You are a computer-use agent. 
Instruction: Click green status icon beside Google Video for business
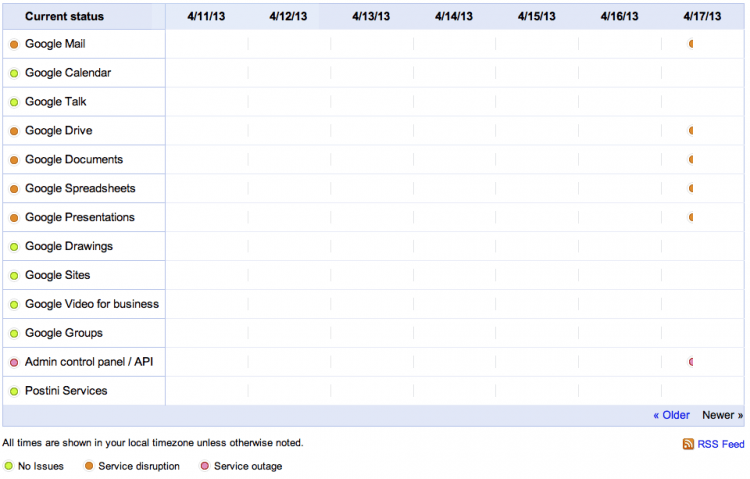14,304
